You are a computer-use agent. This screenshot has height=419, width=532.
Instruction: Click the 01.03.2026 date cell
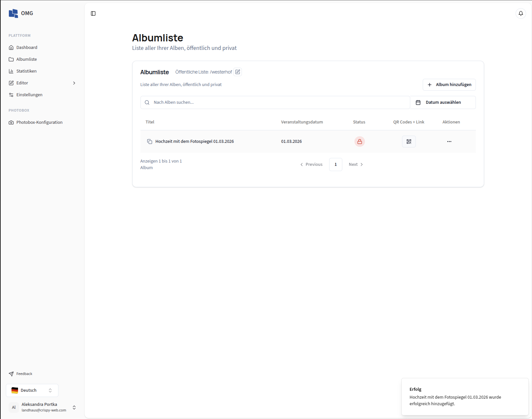click(x=291, y=142)
